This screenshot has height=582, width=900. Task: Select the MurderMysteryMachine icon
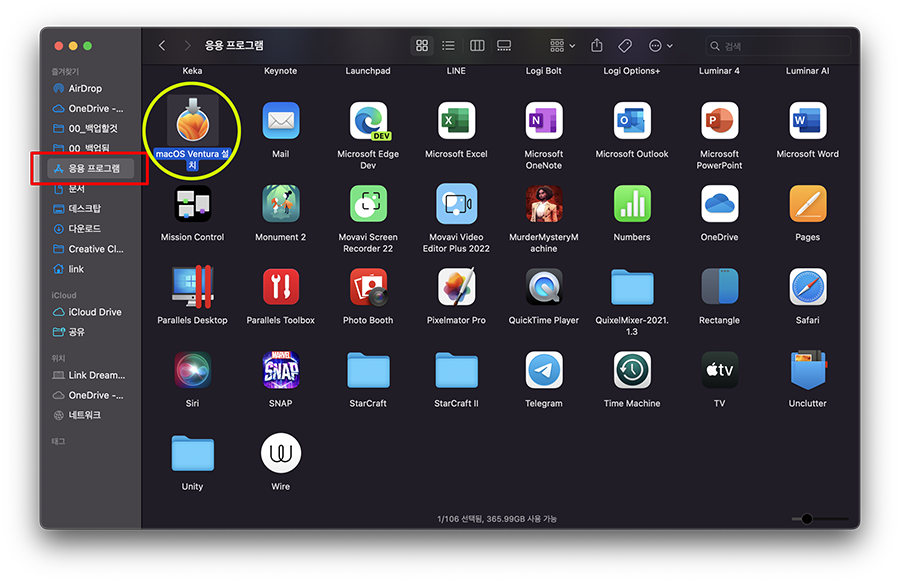coord(544,204)
